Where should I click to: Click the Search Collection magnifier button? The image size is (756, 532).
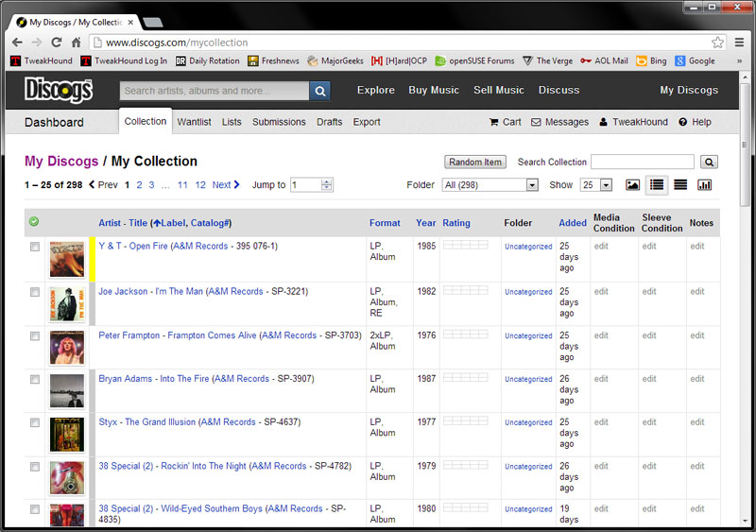709,163
